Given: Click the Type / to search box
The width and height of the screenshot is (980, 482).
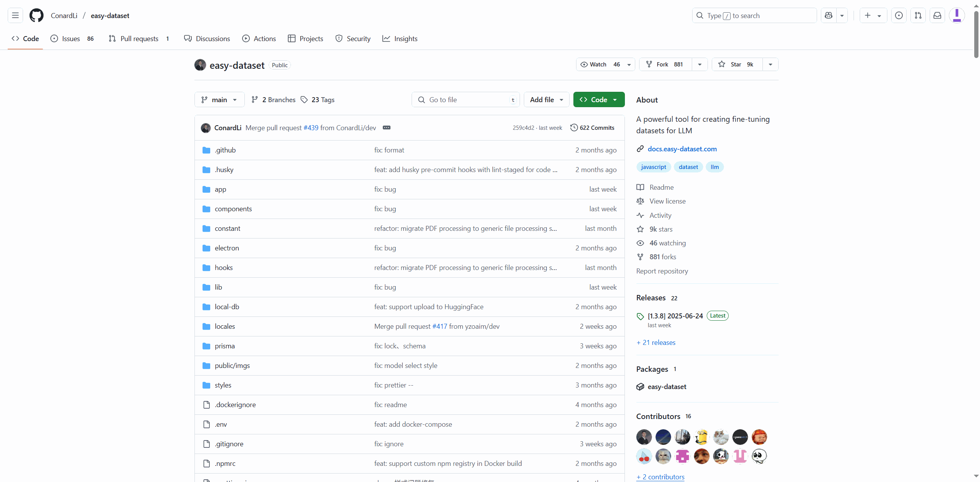Looking at the screenshot, I should [x=754, y=15].
